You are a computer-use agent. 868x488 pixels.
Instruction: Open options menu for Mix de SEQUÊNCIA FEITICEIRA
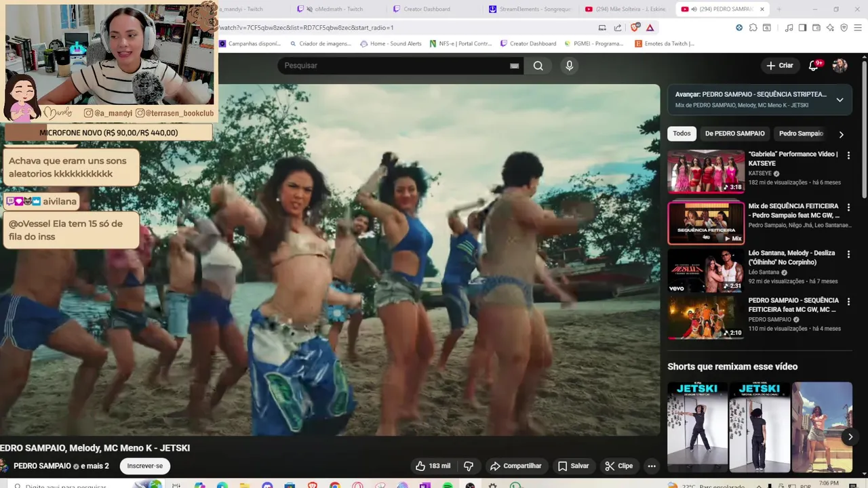point(848,207)
